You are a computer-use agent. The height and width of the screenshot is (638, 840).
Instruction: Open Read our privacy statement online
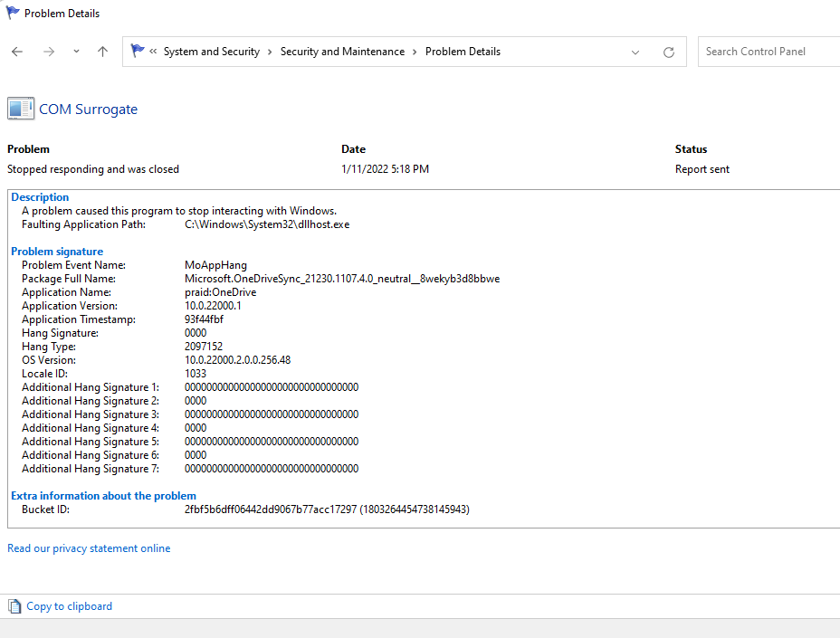coord(89,548)
